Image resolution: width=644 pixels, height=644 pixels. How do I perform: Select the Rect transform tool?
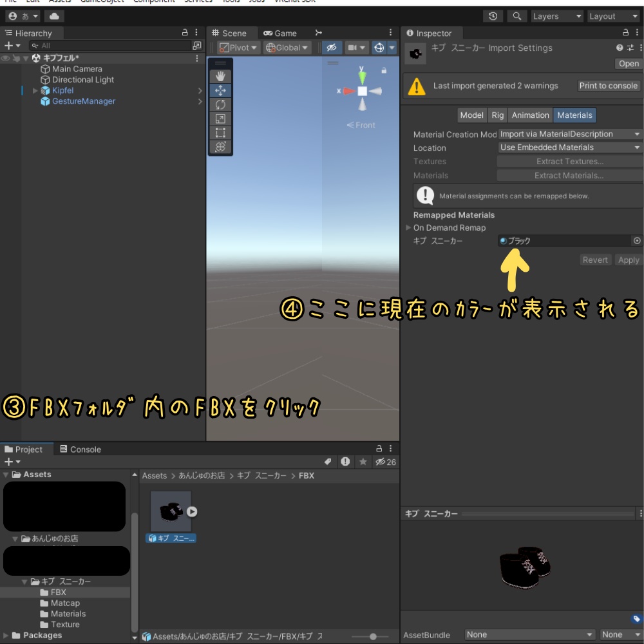click(x=220, y=133)
